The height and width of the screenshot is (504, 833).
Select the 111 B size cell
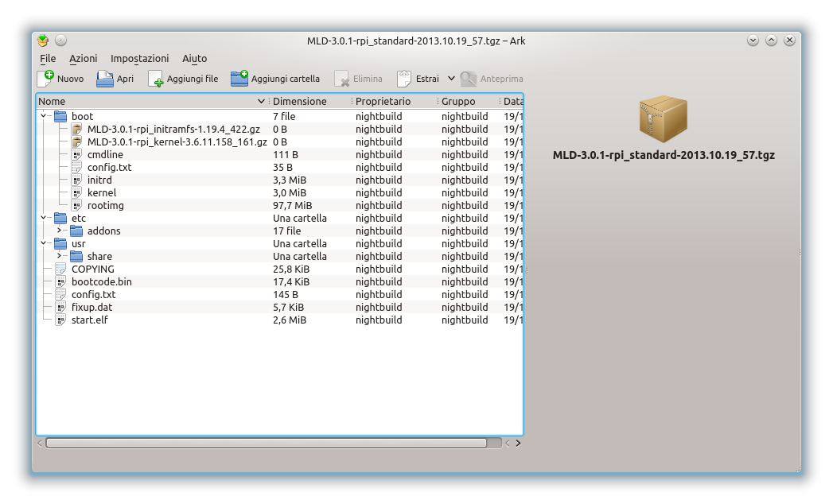286,154
